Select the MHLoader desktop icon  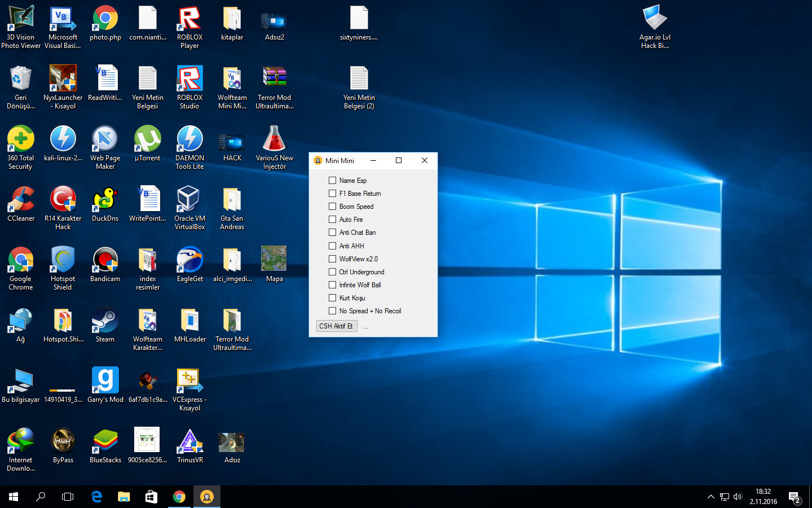pos(189,325)
